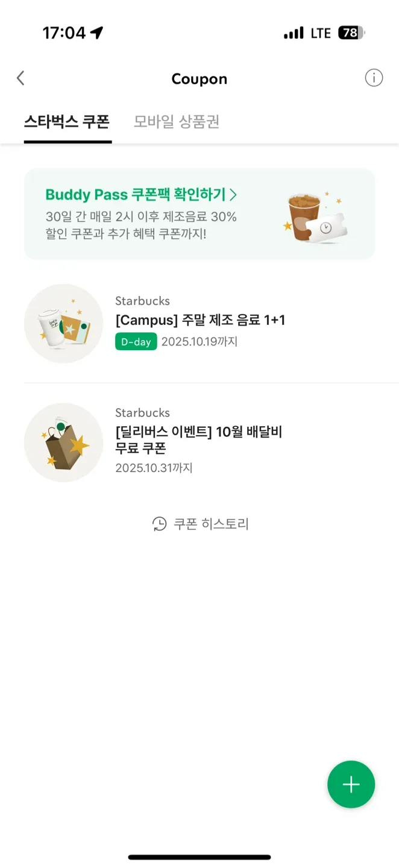Image resolution: width=399 pixels, height=868 pixels.
Task: Tap the cellular signal bars icon
Action: pos(294,33)
